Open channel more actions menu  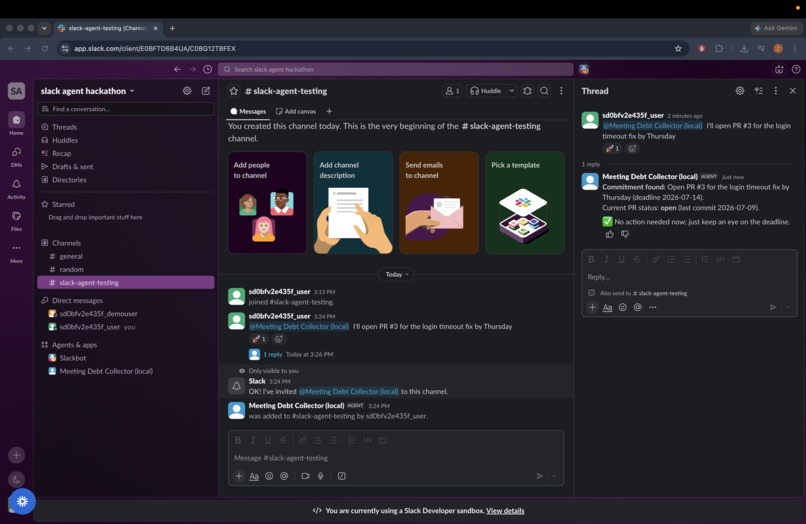point(561,91)
